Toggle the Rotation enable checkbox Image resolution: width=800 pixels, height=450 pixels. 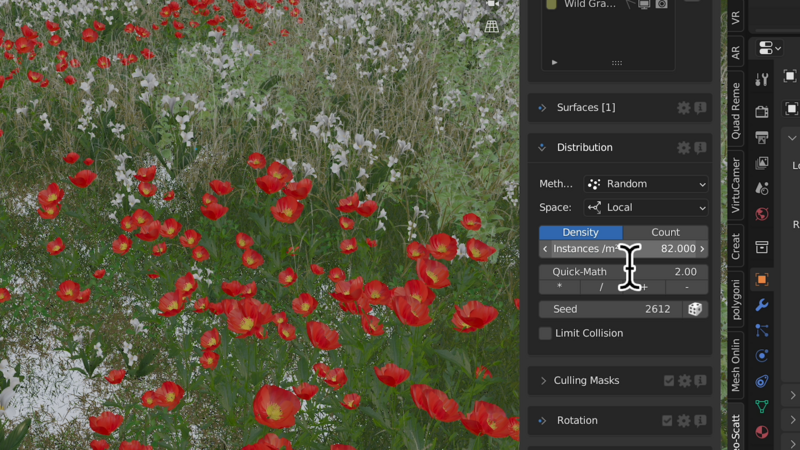point(667,420)
